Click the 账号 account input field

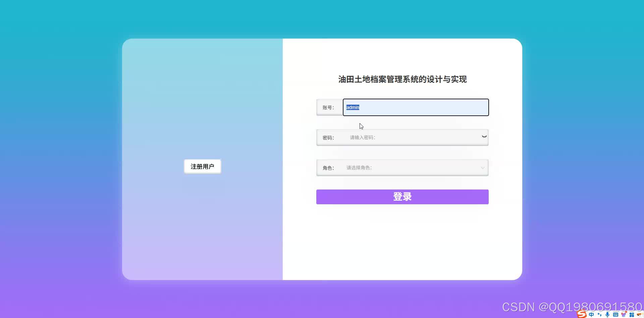[415, 107]
